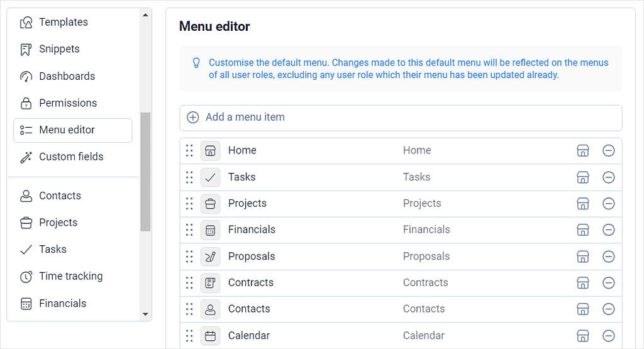The width and height of the screenshot is (644, 349).
Task: Click the house icon at Projects row's right end
Action: (x=583, y=204)
